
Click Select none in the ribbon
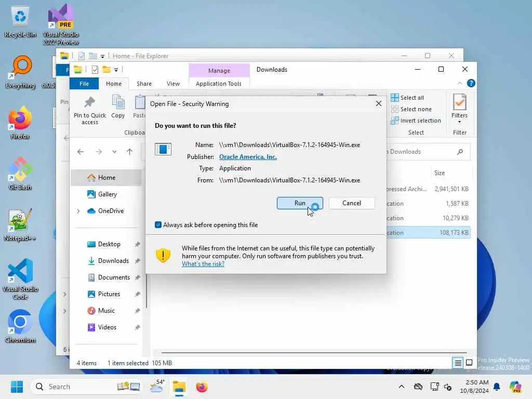411,109
